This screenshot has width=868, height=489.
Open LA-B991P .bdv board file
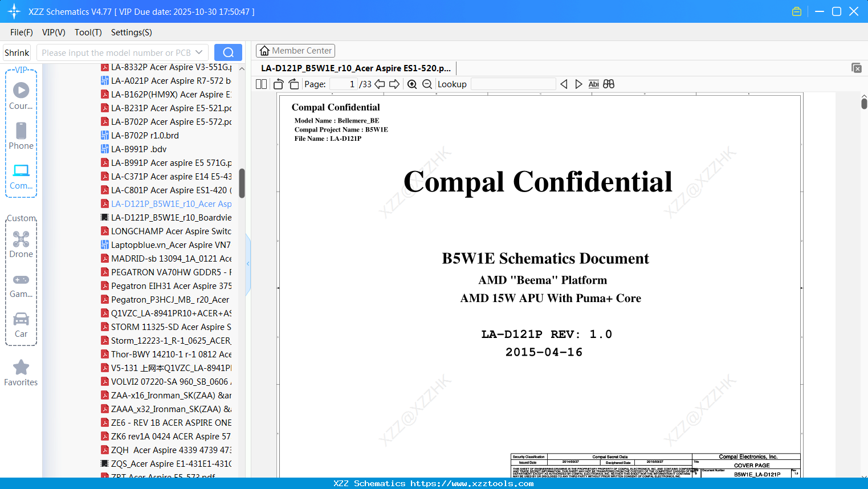[138, 149]
